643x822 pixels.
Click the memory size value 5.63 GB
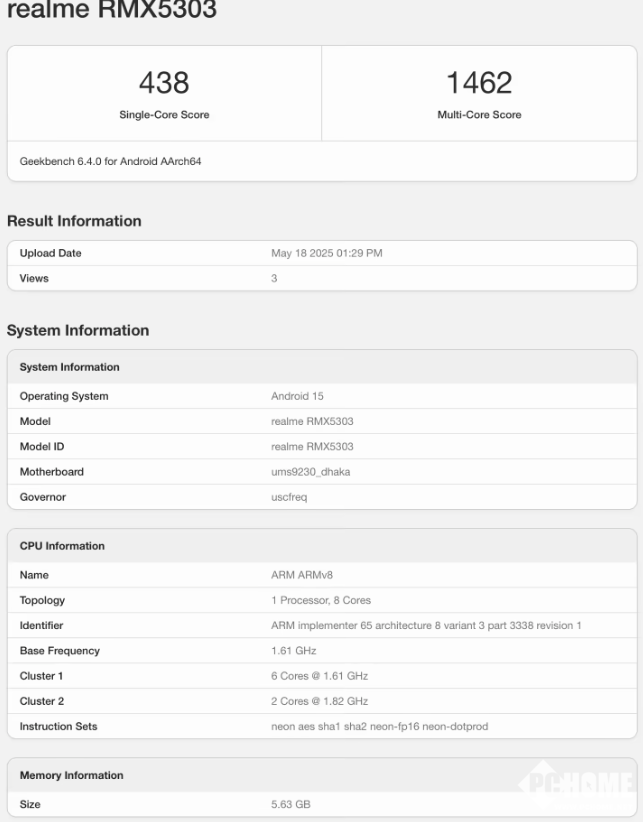[291, 803]
